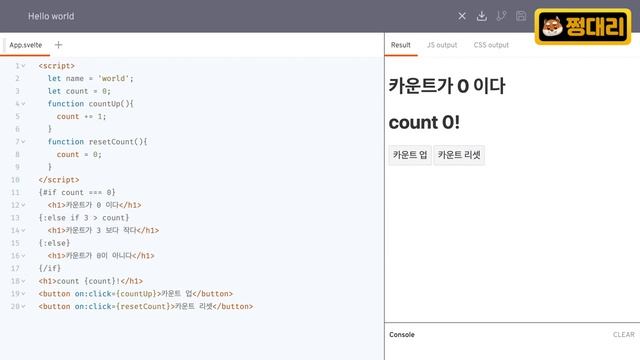The width and height of the screenshot is (640, 360).
Task: Click the fork project icon
Action: (x=501, y=16)
